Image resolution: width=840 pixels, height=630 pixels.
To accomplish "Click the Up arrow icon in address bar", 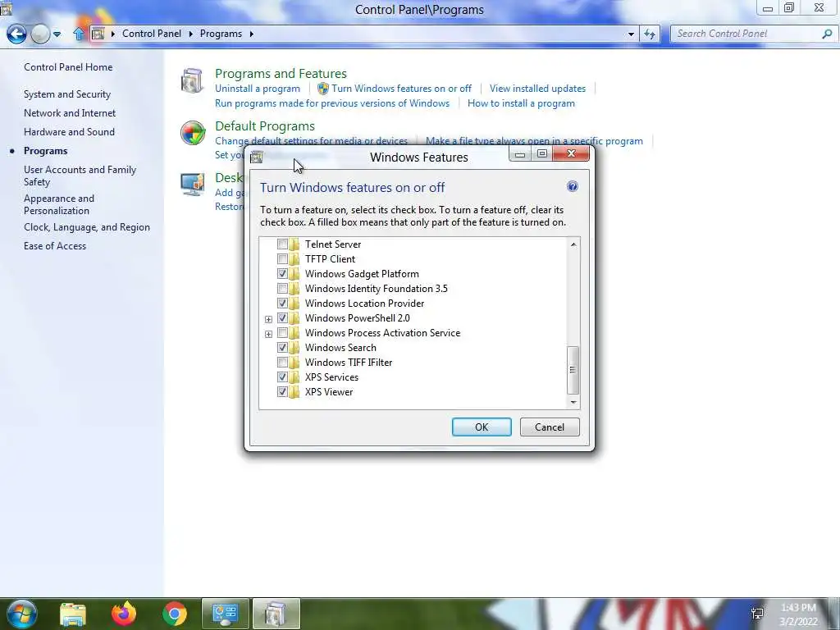I will point(79,34).
